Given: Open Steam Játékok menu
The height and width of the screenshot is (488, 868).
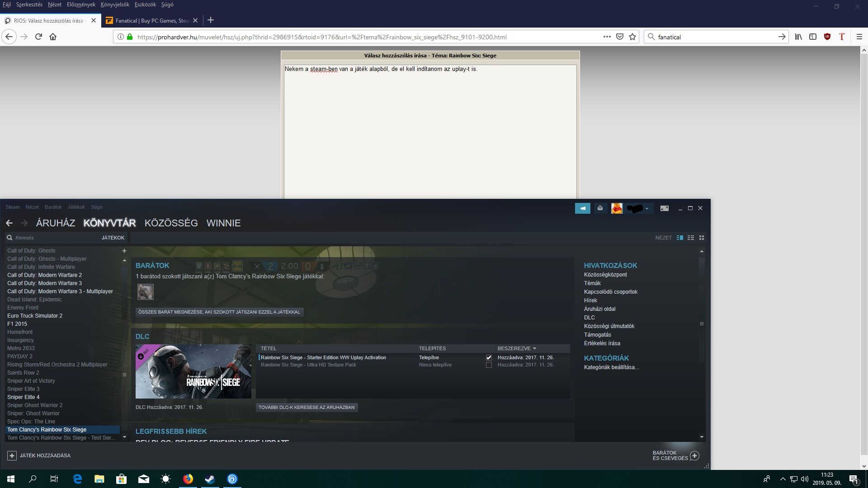Looking at the screenshot, I should pyautogui.click(x=76, y=207).
